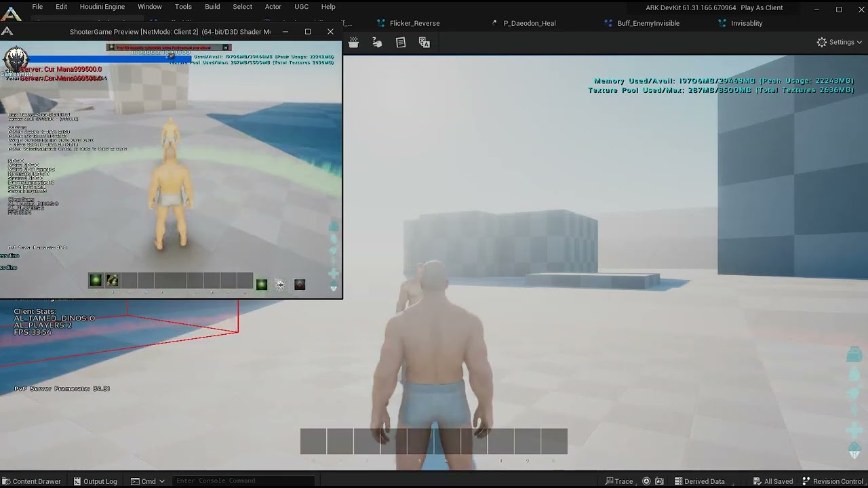Click the green orb in preview hotbar's first slot
Screen dimensions: 868x488
point(96,280)
